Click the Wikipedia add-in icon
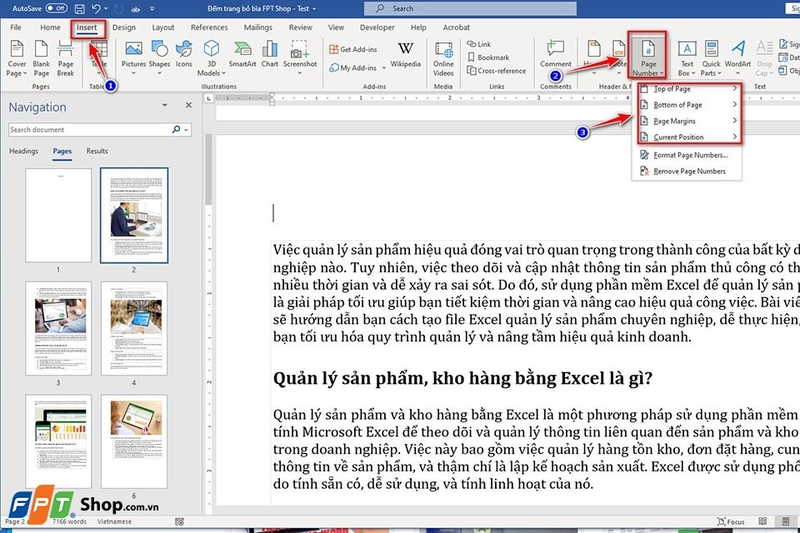 point(406,55)
